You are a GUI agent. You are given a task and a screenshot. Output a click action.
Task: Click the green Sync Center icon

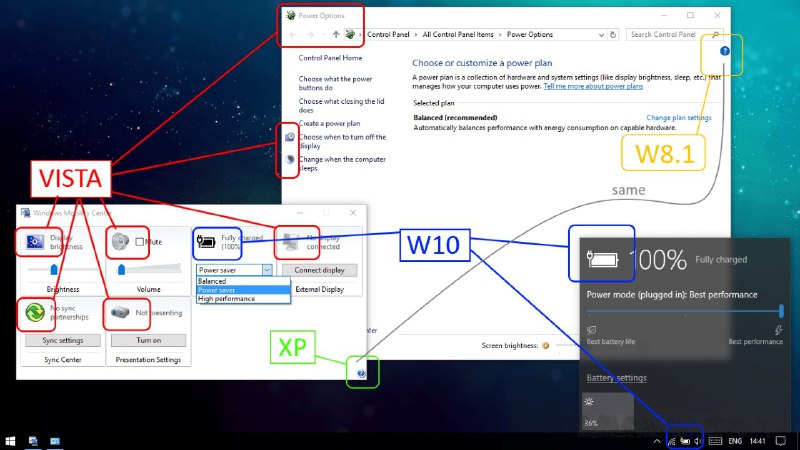pyautogui.click(x=34, y=314)
